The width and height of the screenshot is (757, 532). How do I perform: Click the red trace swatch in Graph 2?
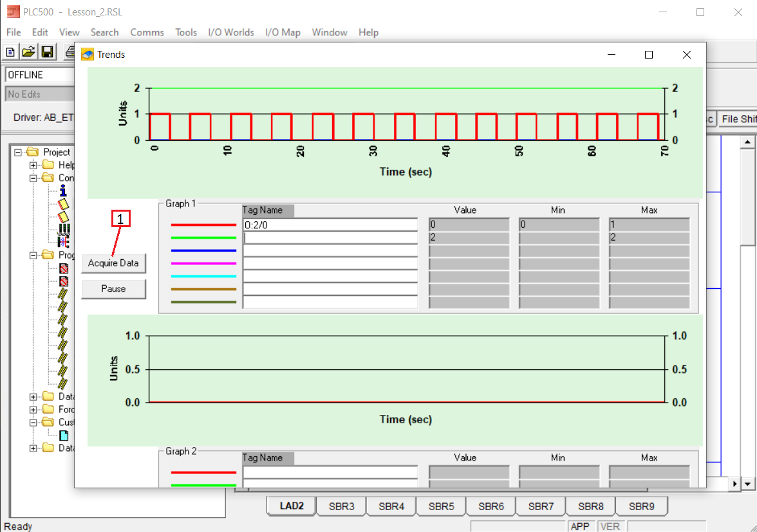click(x=203, y=473)
